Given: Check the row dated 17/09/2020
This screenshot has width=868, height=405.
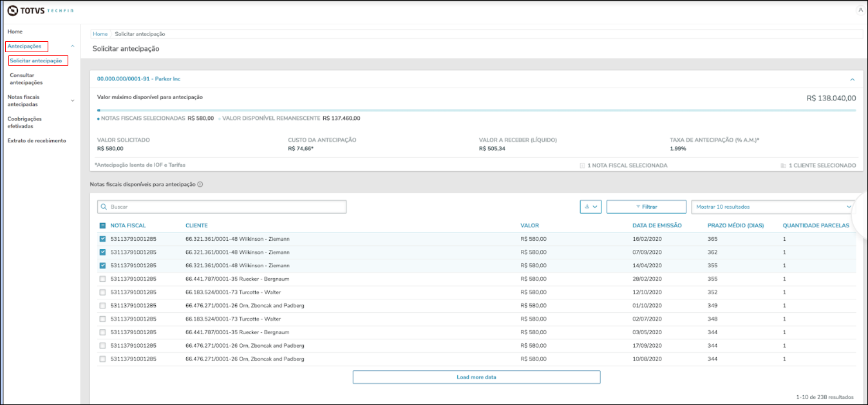Looking at the screenshot, I should [102, 346].
